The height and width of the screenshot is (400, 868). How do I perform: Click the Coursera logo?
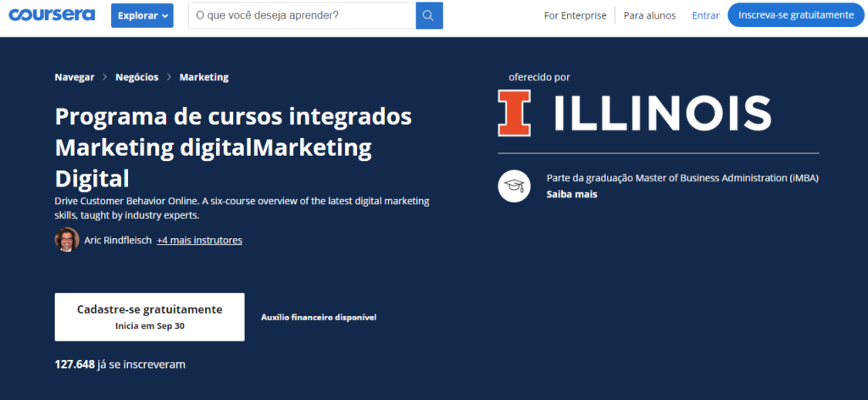click(52, 15)
